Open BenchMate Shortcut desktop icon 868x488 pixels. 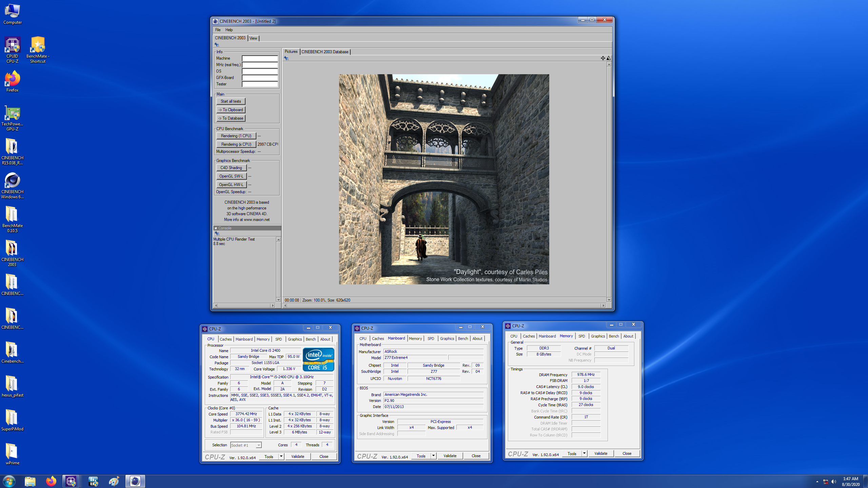click(38, 50)
